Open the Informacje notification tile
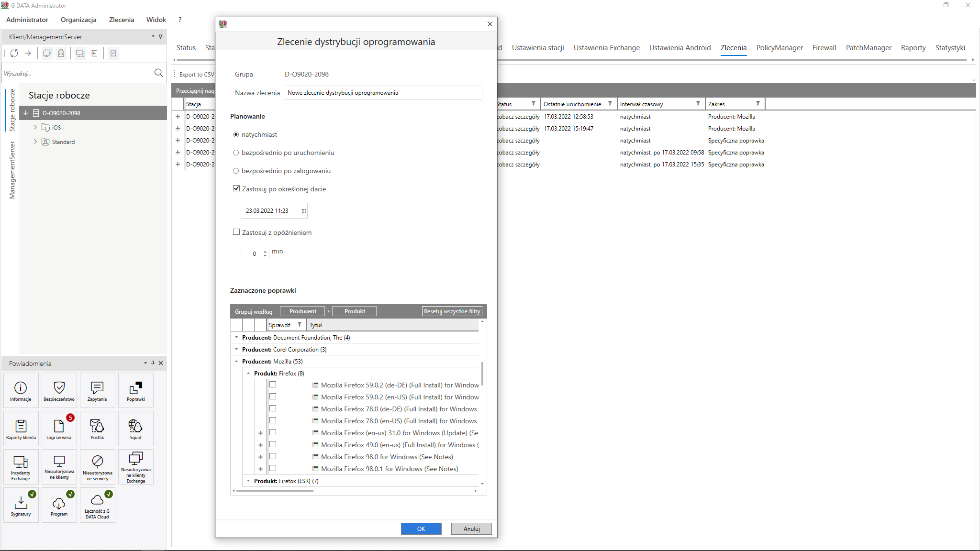Viewport: 980px width, 551px height. [21, 390]
